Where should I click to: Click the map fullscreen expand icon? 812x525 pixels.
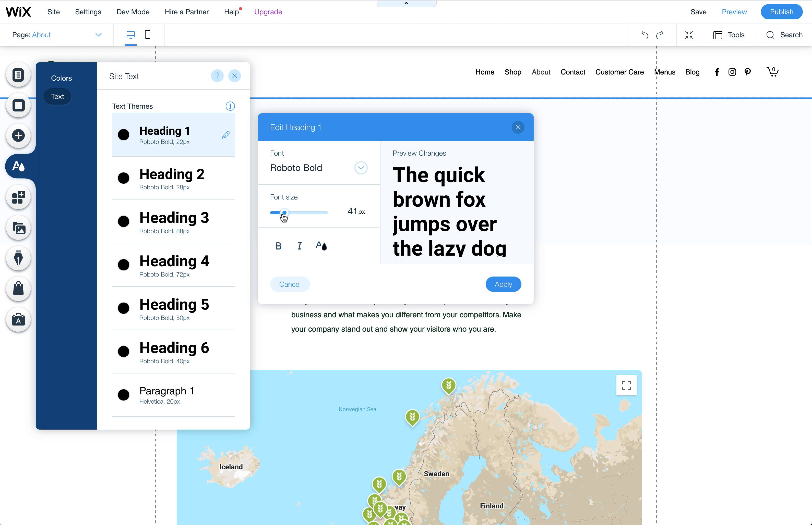tap(626, 385)
